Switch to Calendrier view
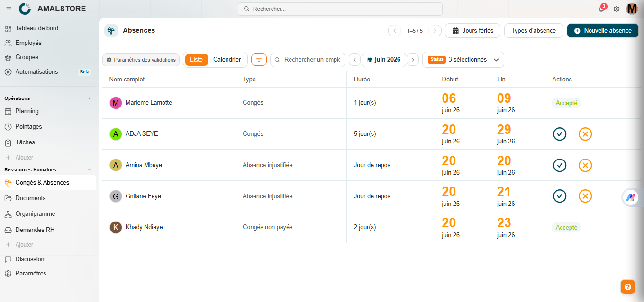 tap(227, 60)
